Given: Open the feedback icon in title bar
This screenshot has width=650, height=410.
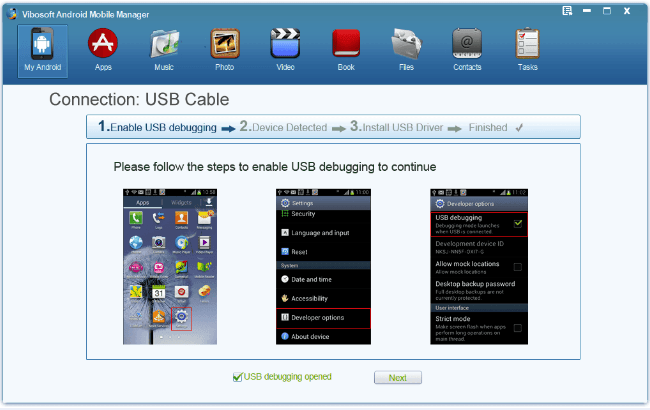Looking at the screenshot, I should pyautogui.click(x=567, y=11).
